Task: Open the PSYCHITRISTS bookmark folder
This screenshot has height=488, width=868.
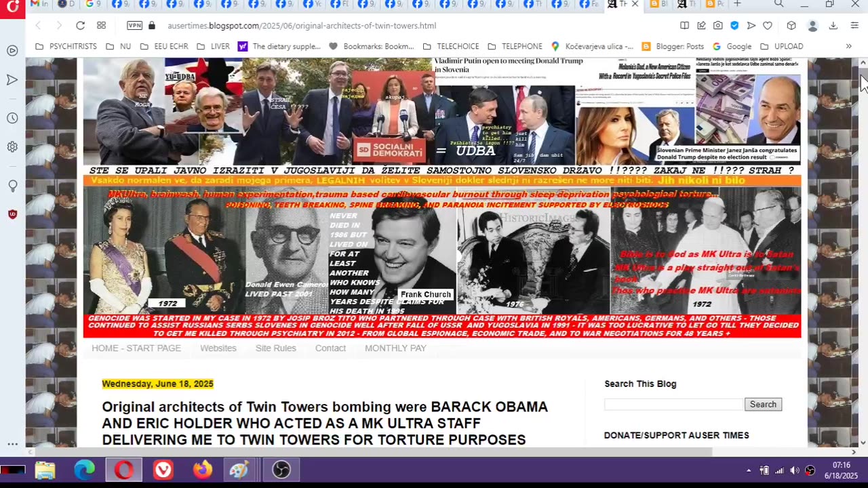Action: coord(66,46)
